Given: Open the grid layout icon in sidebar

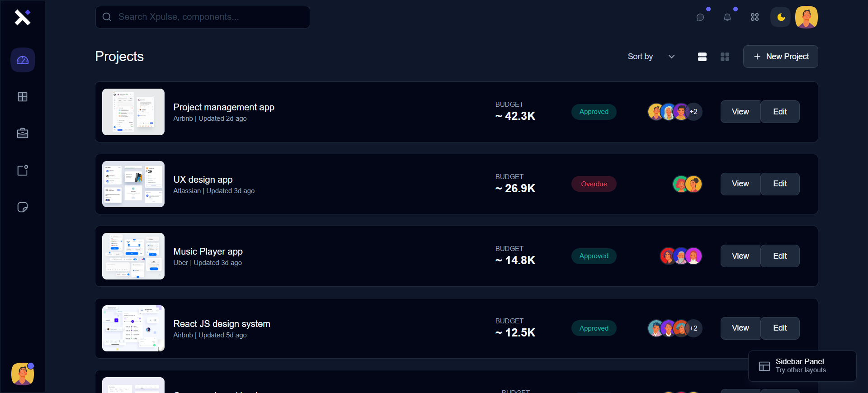Looking at the screenshot, I should [x=23, y=97].
